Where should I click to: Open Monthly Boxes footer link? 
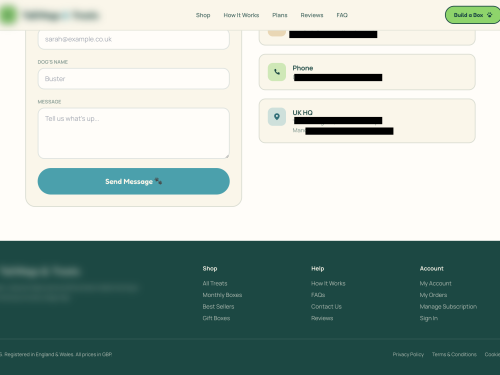(222, 295)
